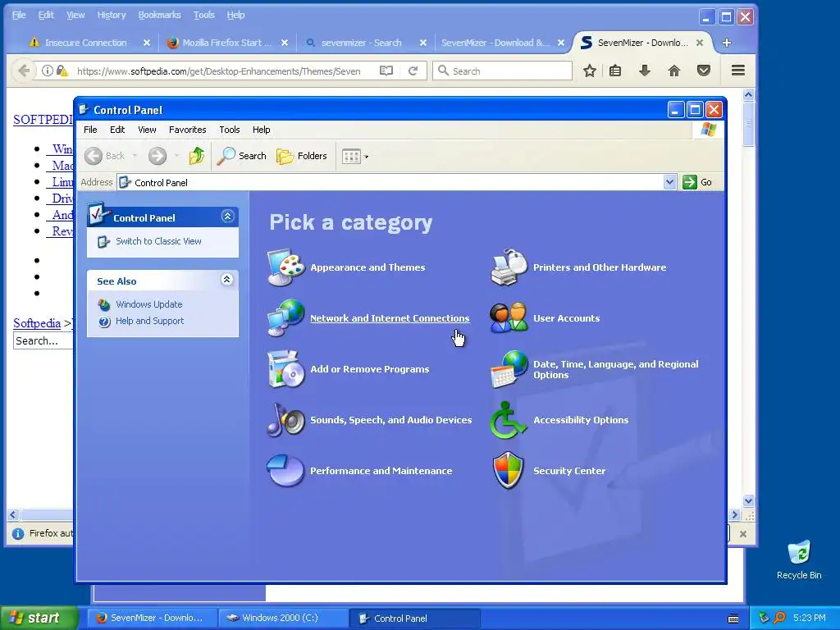The image size is (840, 630).
Task: Click Sounds, Speech, and Audio icon
Action: coord(286,420)
